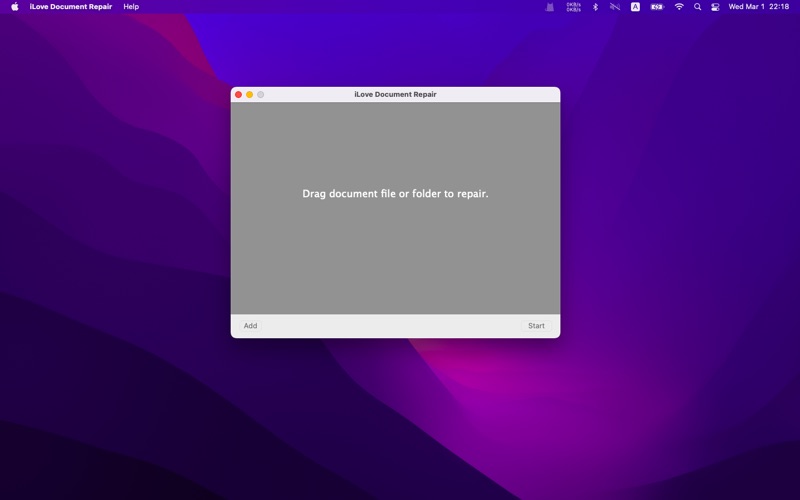Open Spotlight search
Screen dimensions: 800x500
(697, 7)
